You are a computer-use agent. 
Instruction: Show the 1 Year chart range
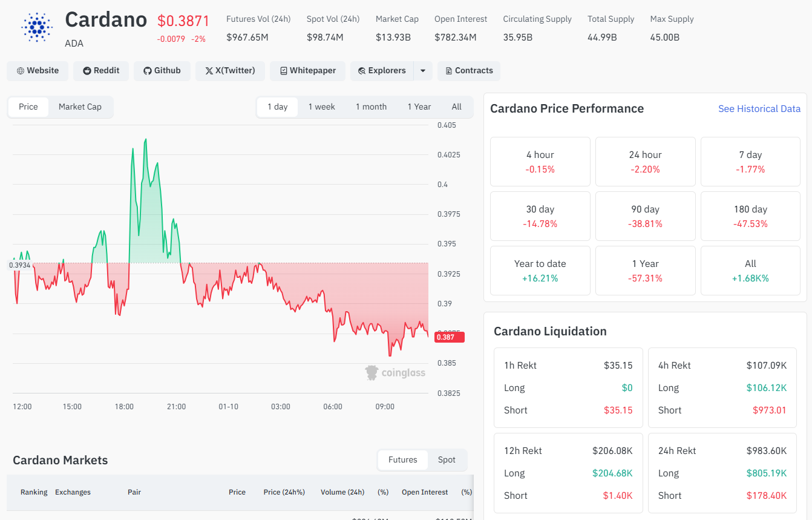pos(419,107)
